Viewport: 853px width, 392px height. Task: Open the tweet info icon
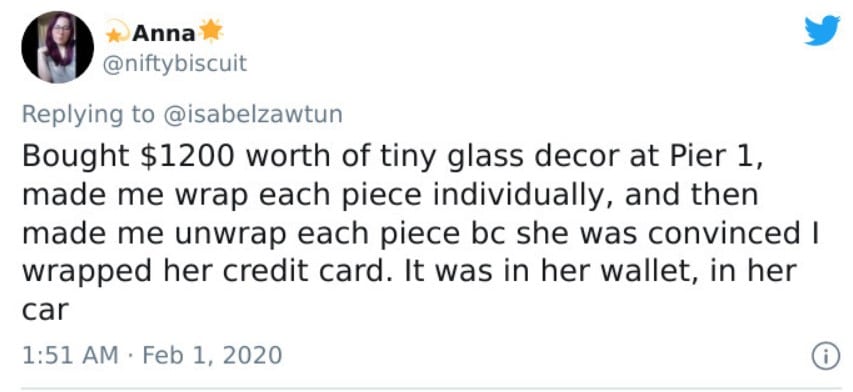[826, 356]
